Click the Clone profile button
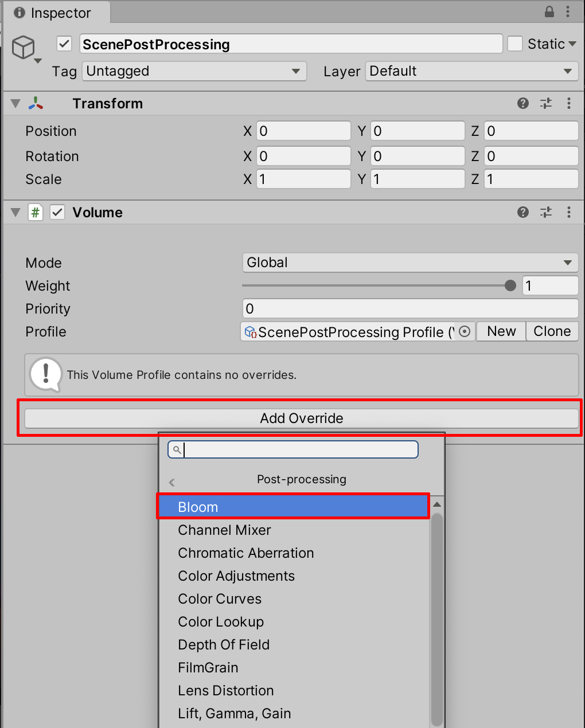 click(552, 331)
